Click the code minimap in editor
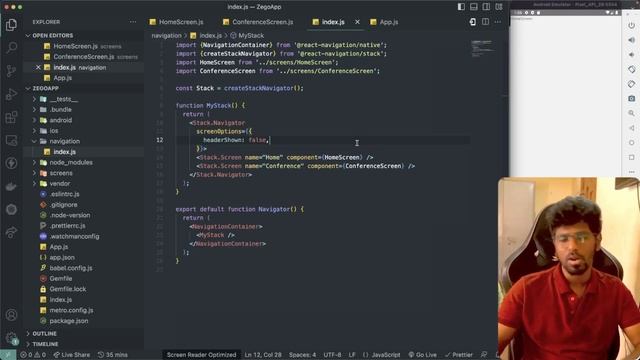Viewport: 640px width, 360px height. pos(483,48)
